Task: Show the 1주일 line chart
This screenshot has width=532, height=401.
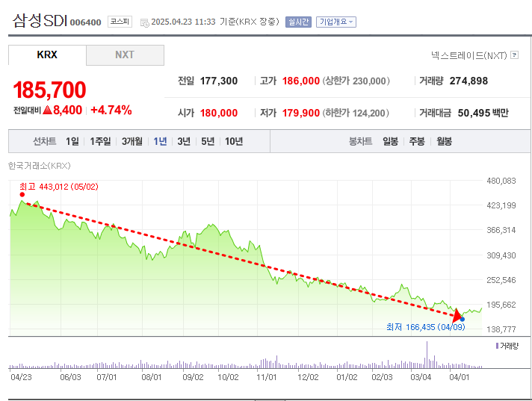Action: pyautogui.click(x=100, y=141)
